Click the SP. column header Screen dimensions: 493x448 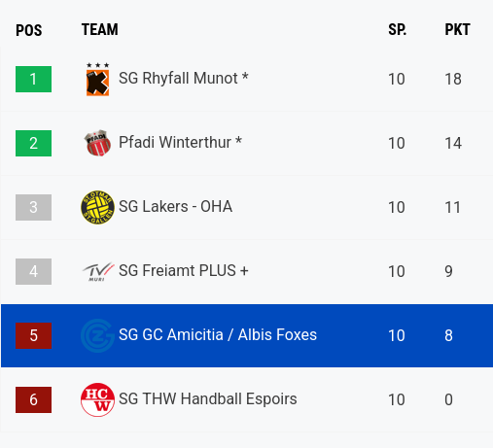pos(398,30)
